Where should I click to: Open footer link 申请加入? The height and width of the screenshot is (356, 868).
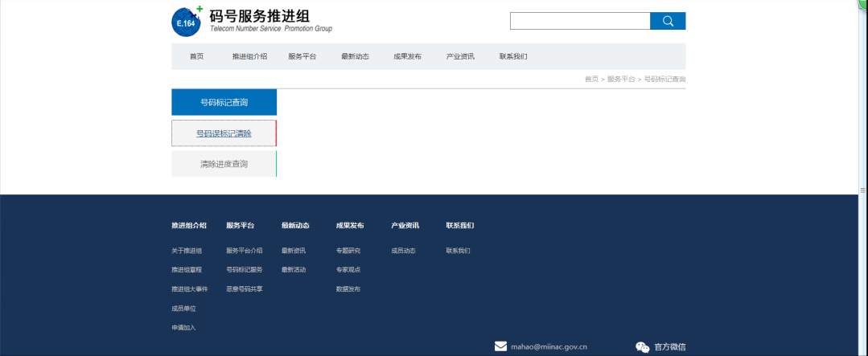tap(183, 328)
